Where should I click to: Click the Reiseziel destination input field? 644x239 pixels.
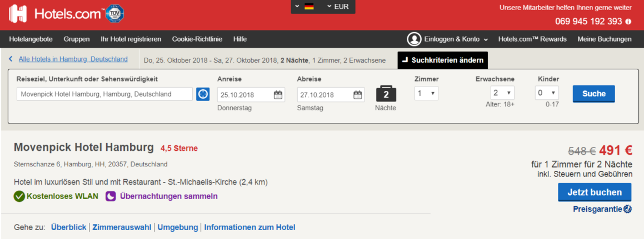click(104, 94)
